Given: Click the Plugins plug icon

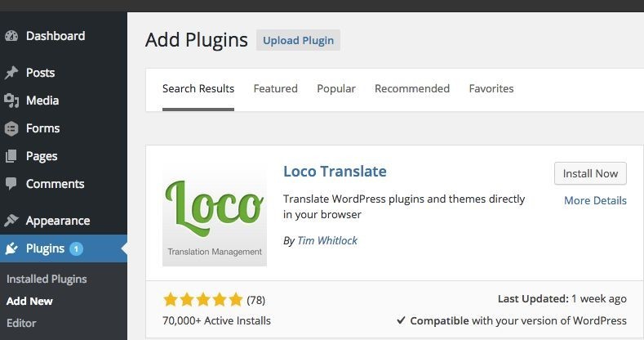Looking at the screenshot, I should (x=11, y=248).
